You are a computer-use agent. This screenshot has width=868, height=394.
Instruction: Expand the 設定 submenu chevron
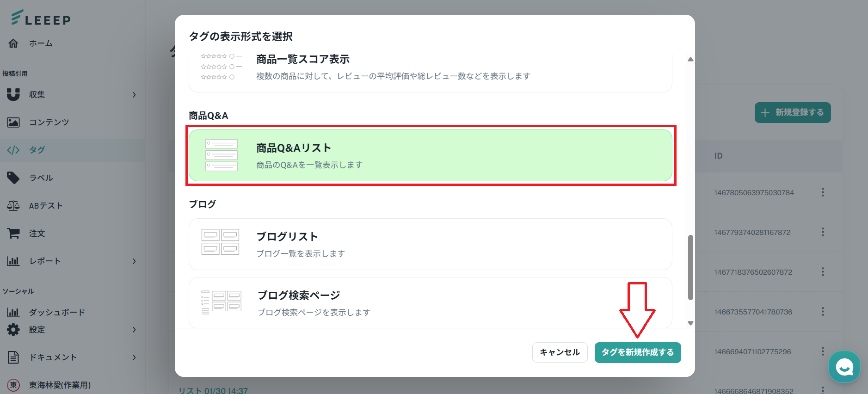click(134, 330)
